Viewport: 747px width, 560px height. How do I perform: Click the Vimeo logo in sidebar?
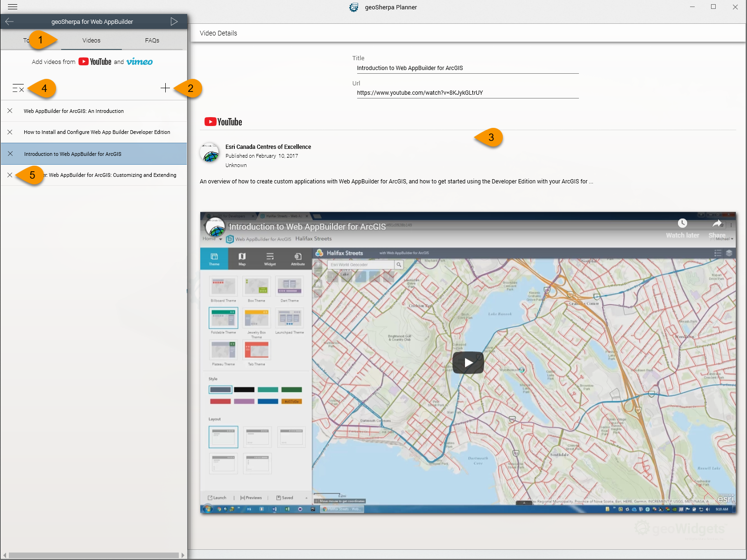pos(140,62)
